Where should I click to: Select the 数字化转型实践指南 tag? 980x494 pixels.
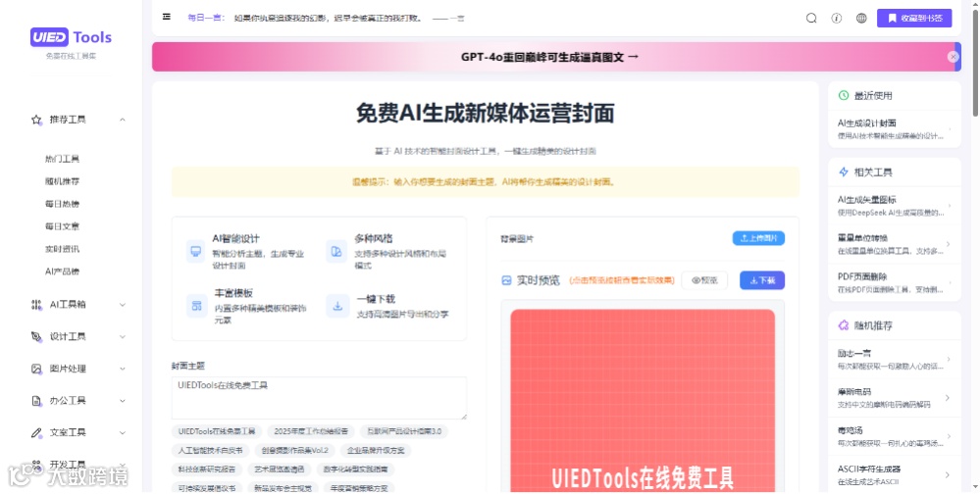(355, 469)
